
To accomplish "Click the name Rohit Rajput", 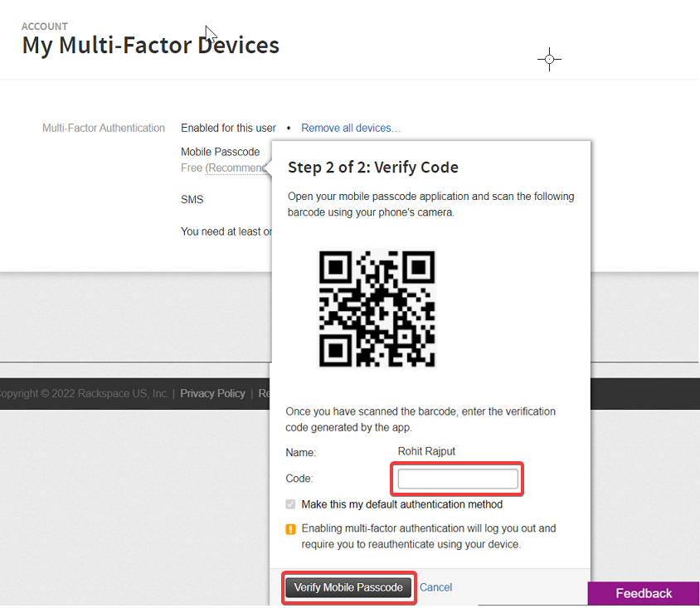I will click(x=426, y=451).
